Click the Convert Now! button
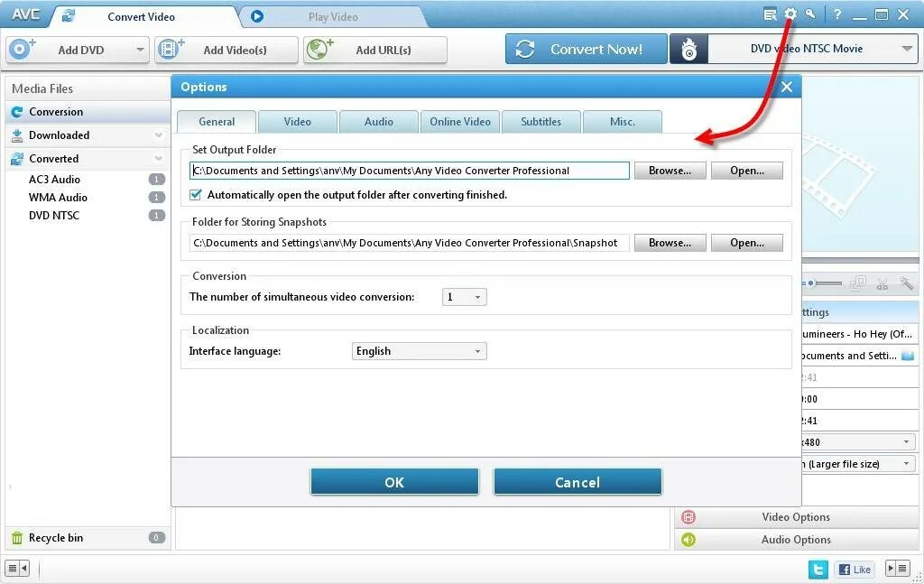924x584 pixels. 587,49
